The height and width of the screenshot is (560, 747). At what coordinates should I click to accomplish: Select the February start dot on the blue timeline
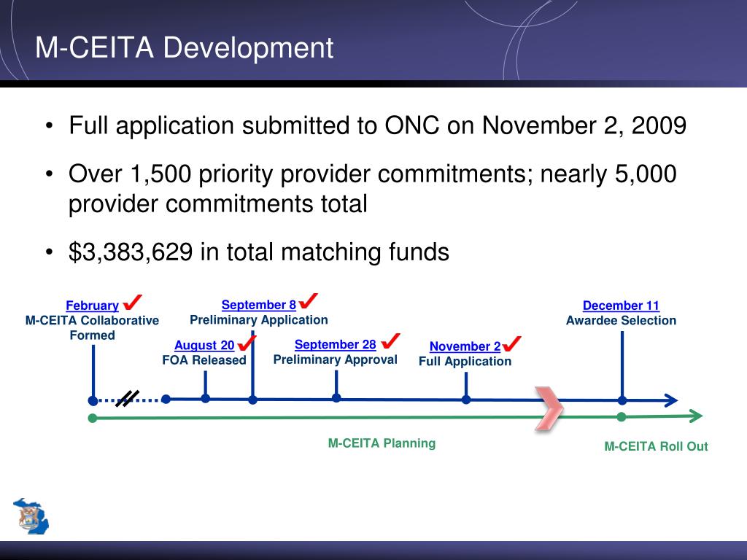tap(93, 401)
